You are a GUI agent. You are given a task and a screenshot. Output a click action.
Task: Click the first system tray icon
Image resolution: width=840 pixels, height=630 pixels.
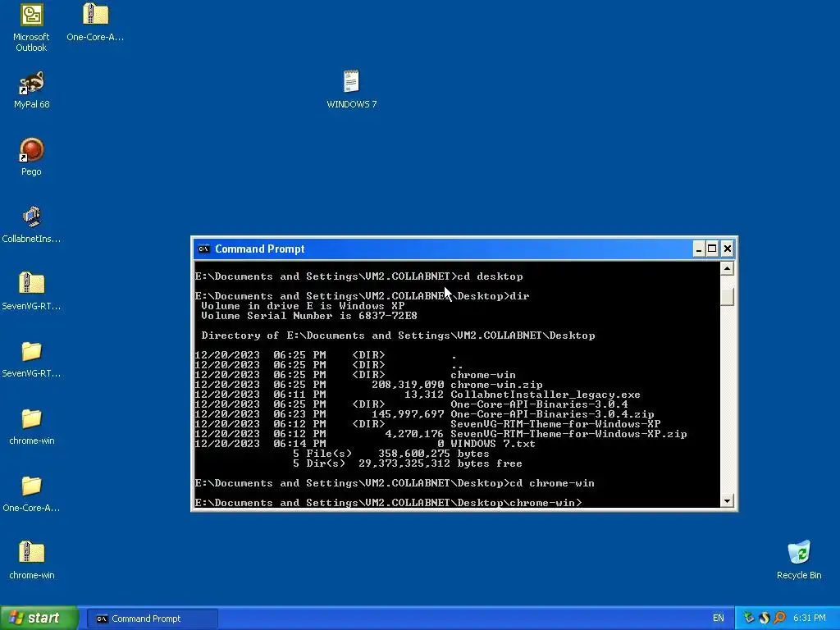[x=748, y=619]
